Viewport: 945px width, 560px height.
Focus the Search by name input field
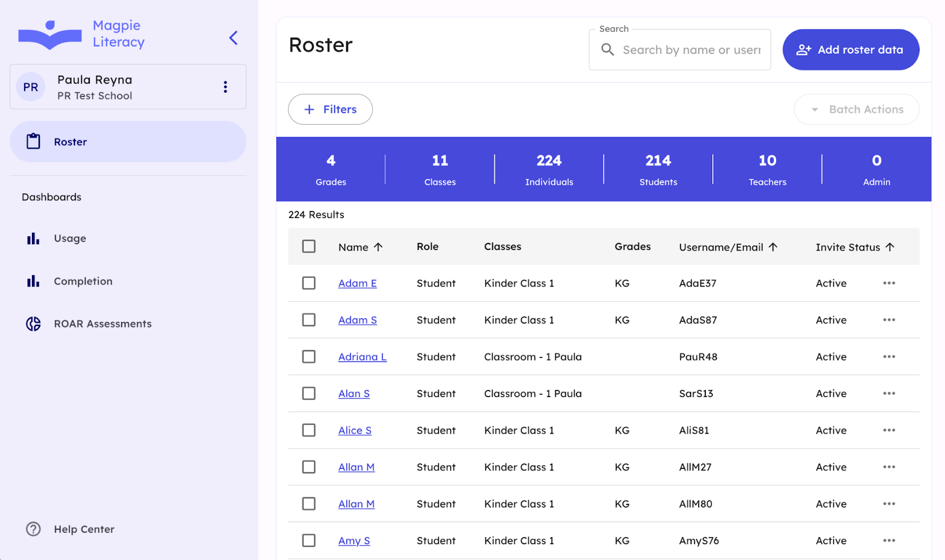[691, 50]
